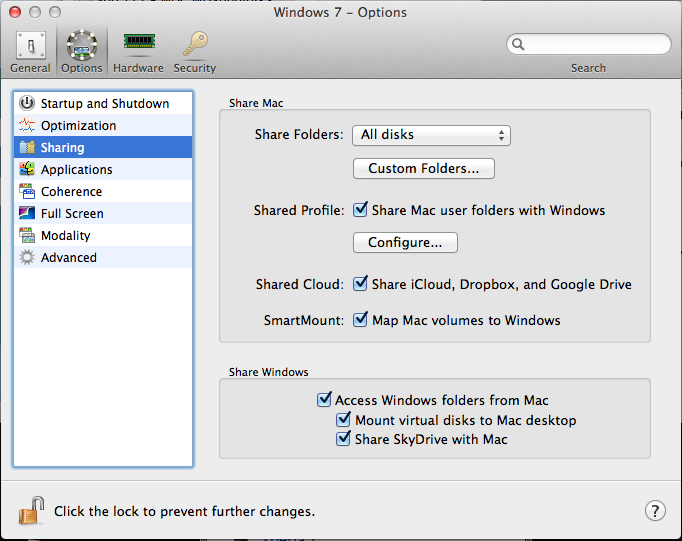Image resolution: width=682 pixels, height=541 pixels.
Task: Click the Optimization graph icon
Action: click(27, 125)
